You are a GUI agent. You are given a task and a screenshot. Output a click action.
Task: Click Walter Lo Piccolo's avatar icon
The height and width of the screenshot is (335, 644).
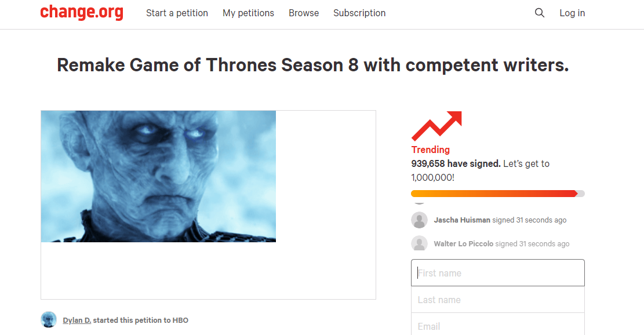419,244
